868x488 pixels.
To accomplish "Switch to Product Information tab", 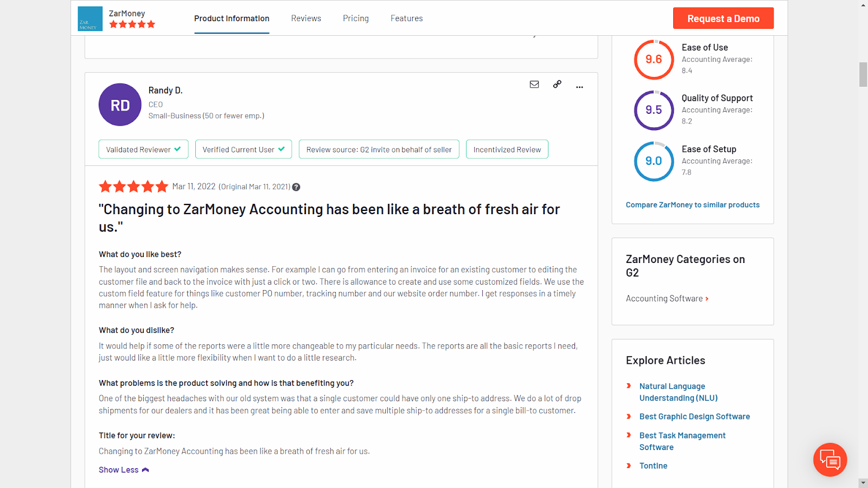I will click(x=232, y=18).
